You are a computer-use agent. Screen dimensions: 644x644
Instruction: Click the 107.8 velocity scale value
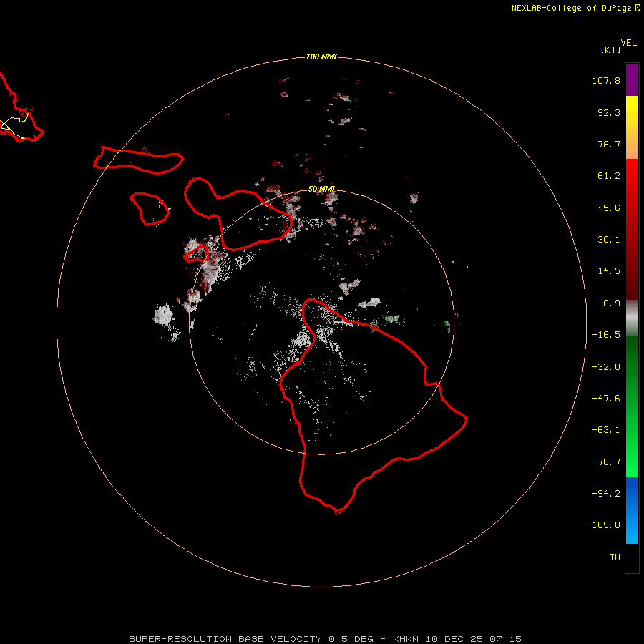tap(606, 80)
